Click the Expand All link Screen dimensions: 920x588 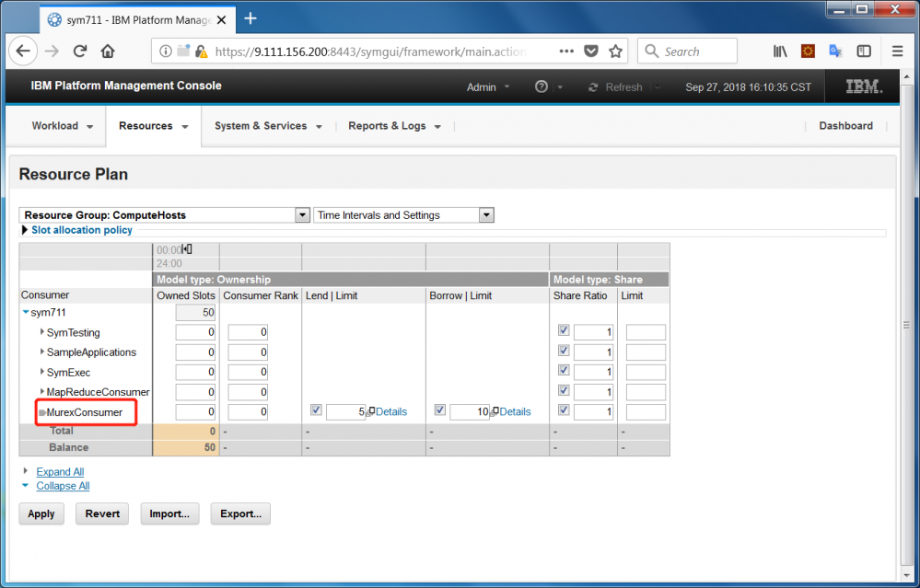point(60,472)
